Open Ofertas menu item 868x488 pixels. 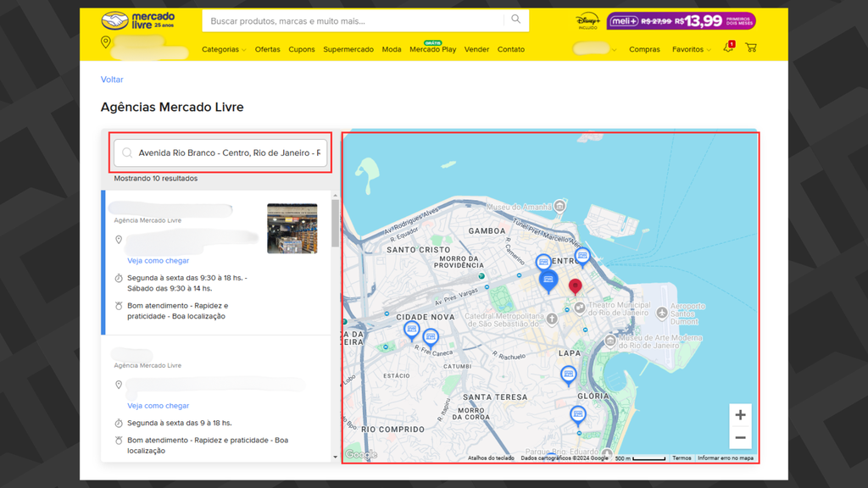267,49
